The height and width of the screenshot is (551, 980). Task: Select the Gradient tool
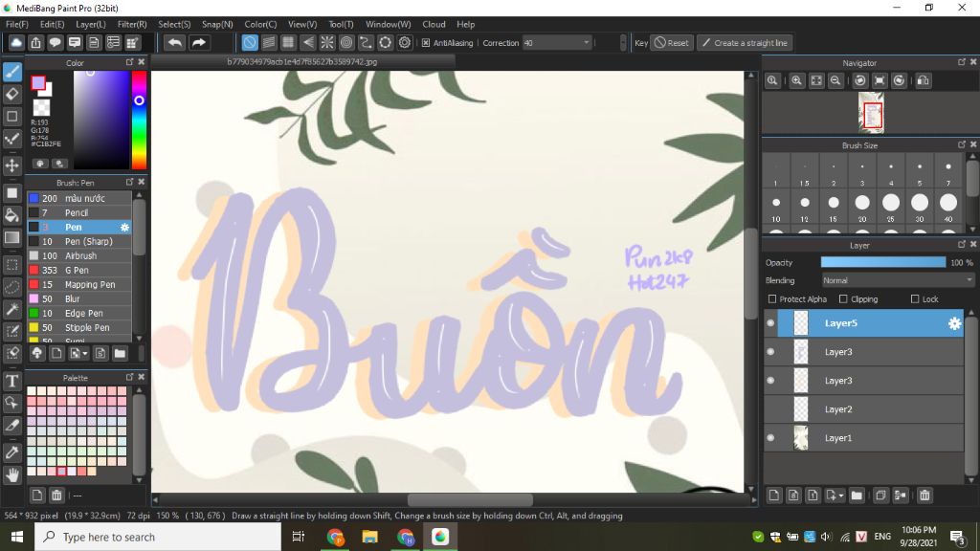coord(11,237)
